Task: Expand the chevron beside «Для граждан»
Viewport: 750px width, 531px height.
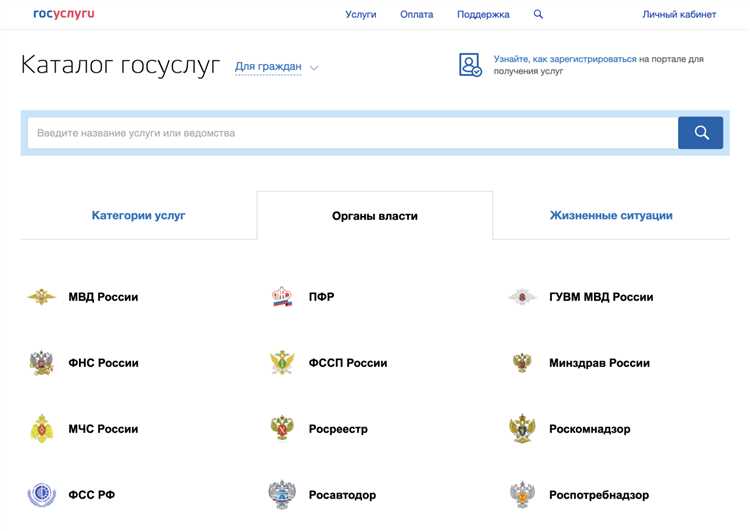Action: coord(314,68)
